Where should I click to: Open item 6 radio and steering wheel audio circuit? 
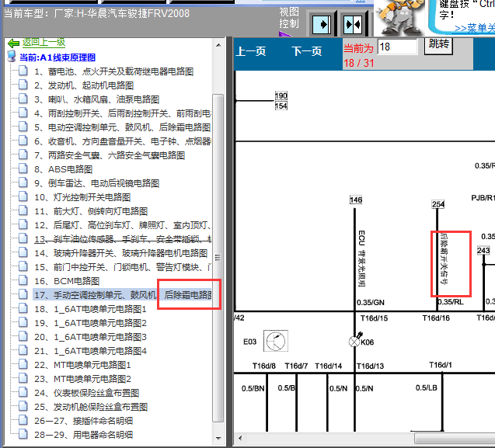point(123,141)
